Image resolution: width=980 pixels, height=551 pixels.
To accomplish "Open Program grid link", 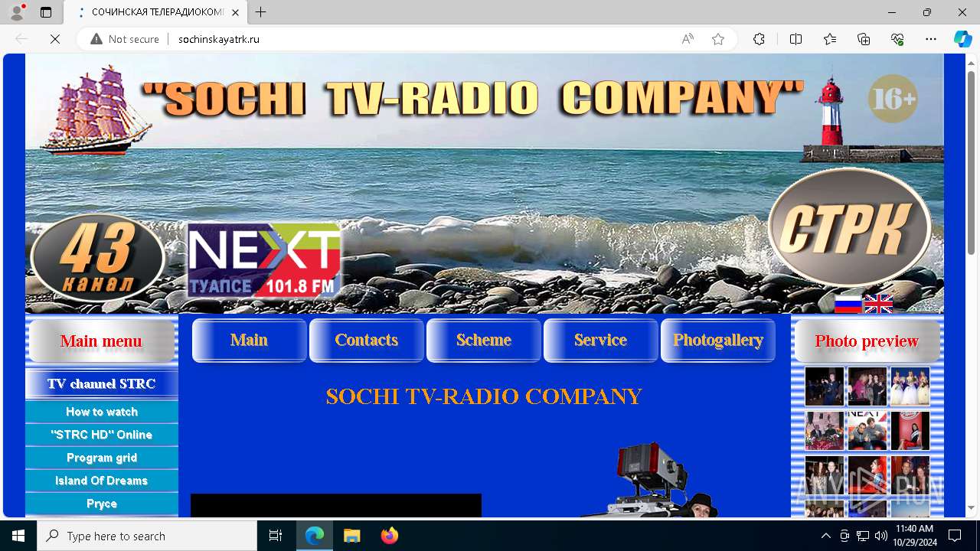I will tap(101, 458).
